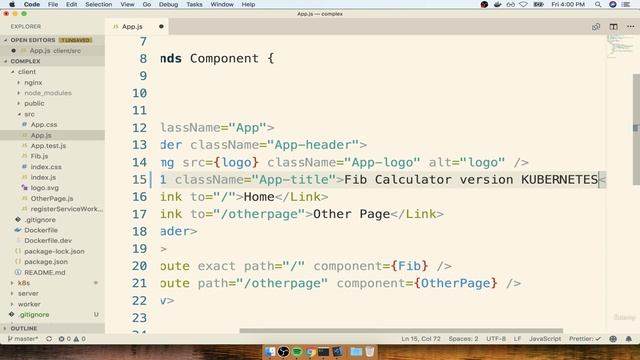Open the Debug menu
The image size is (640, 360).
168,4
